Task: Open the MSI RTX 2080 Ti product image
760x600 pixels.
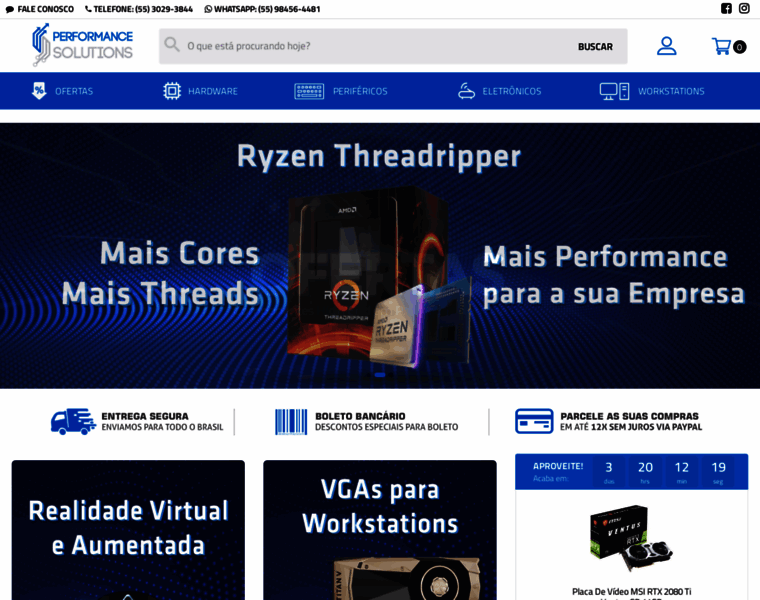Action: click(630, 538)
